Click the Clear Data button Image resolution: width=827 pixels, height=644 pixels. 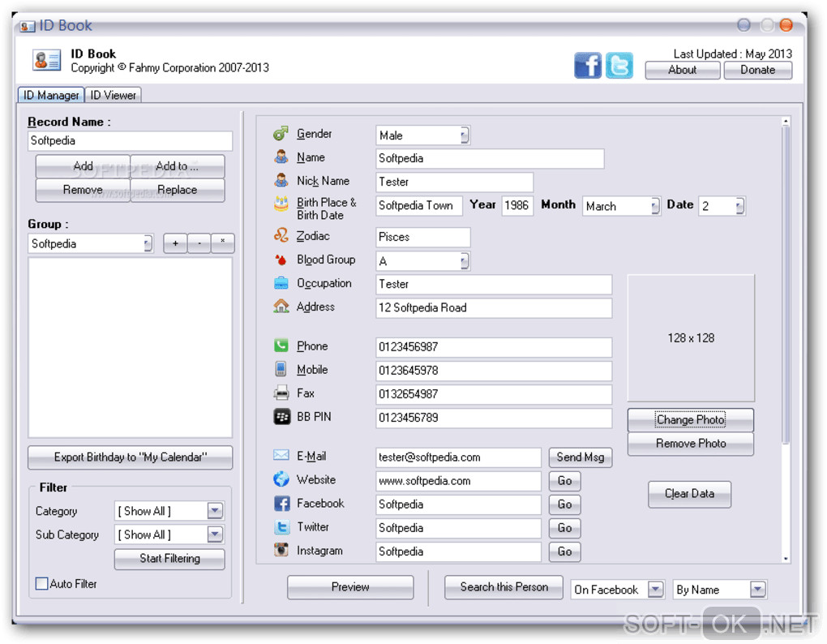689,494
